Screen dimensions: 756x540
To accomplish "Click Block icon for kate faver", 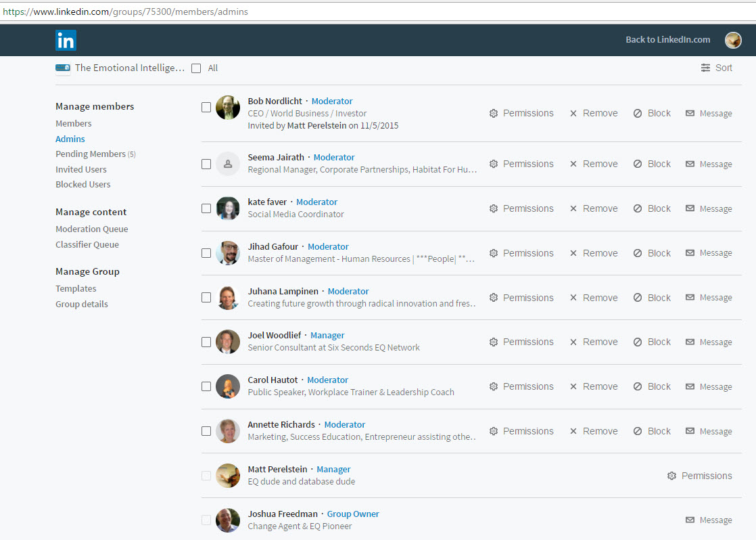I will [638, 208].
